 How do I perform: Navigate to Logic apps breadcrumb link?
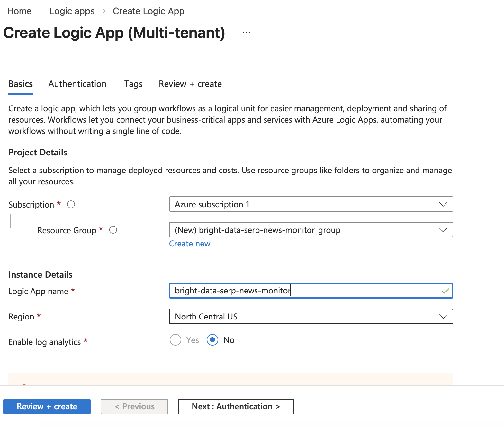72,11
